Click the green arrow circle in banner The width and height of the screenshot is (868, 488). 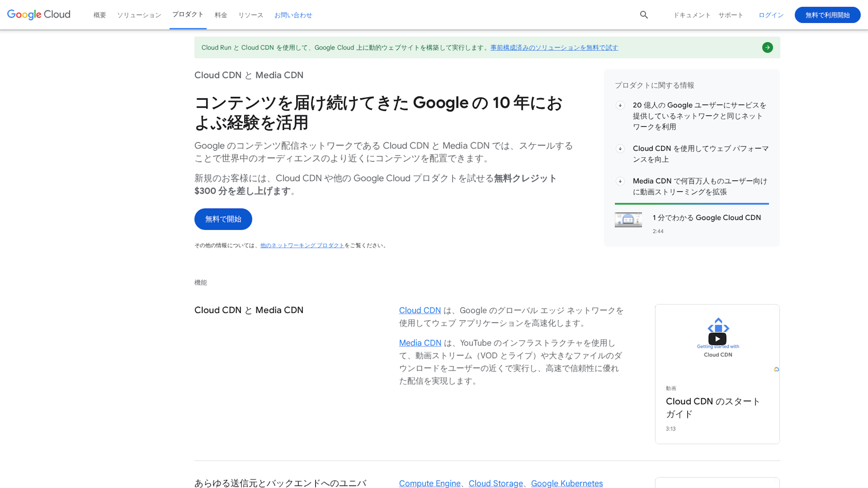tap(767, 47)
